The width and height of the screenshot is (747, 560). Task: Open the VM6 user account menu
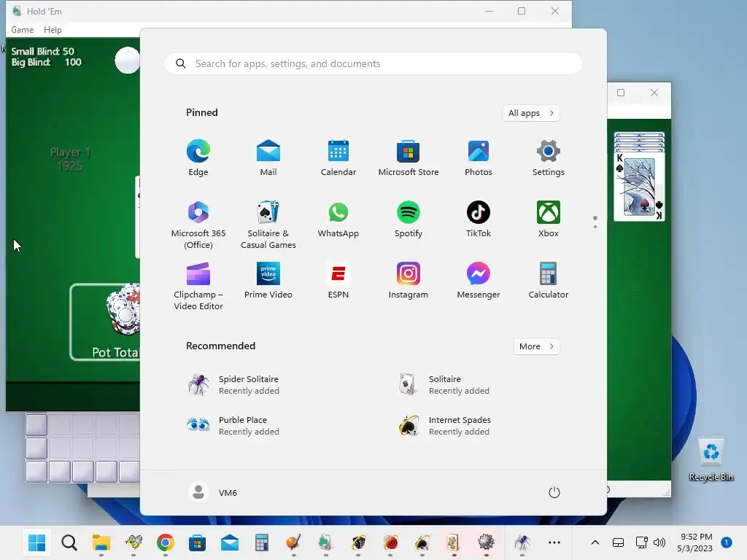(213, 492)
